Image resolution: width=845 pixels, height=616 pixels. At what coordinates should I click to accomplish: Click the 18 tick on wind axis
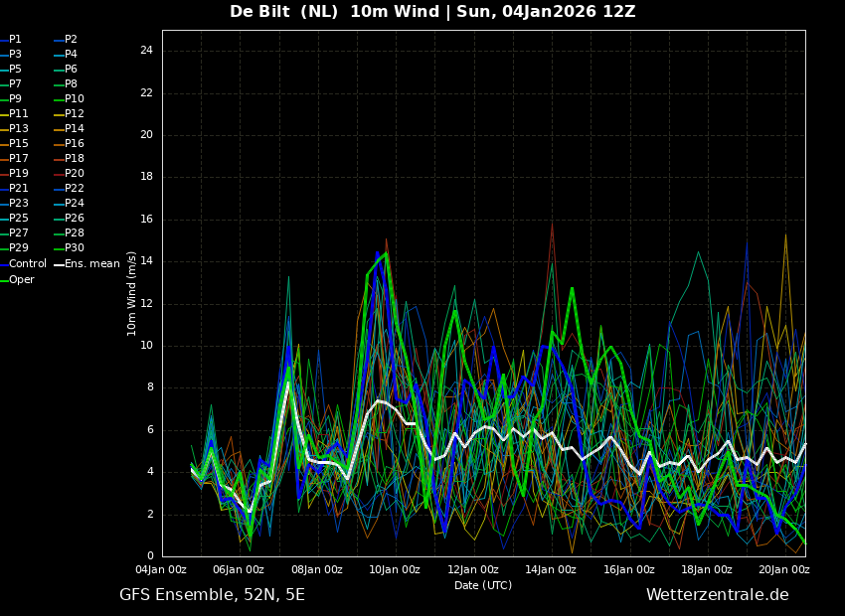pyautogui.click(x=146, y=177)
